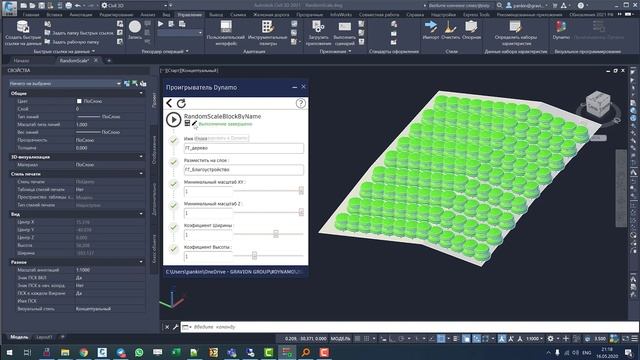
Task: Collapse the Вид properties section
Action: pos(141,214)
